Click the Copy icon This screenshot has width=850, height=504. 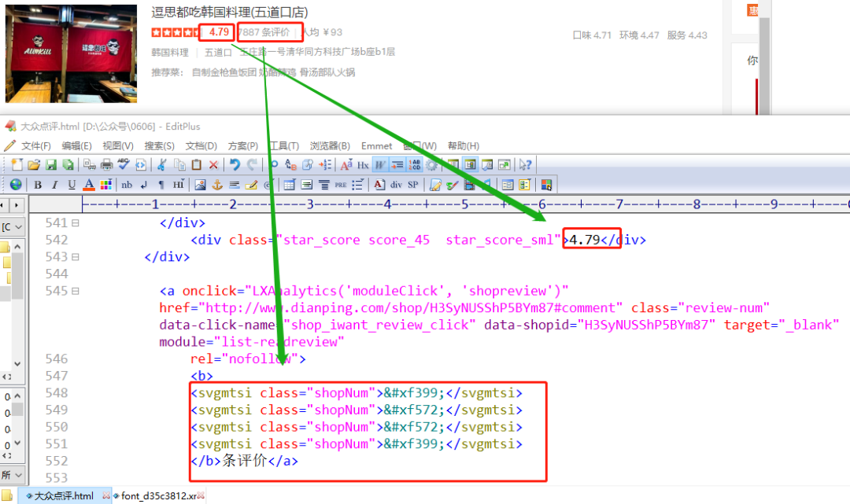179,164
